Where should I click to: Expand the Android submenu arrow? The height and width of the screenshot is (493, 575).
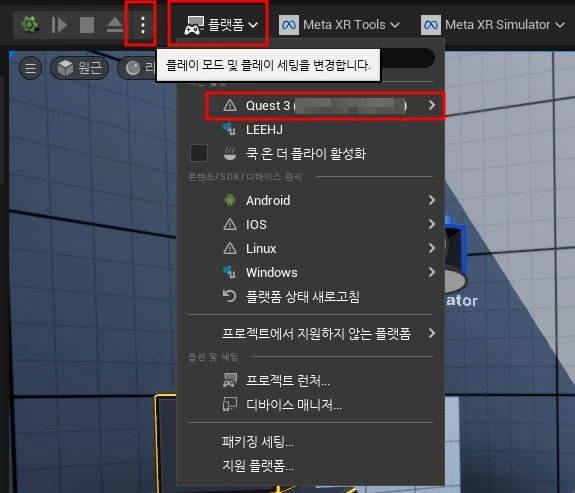(x=432, y=200)
